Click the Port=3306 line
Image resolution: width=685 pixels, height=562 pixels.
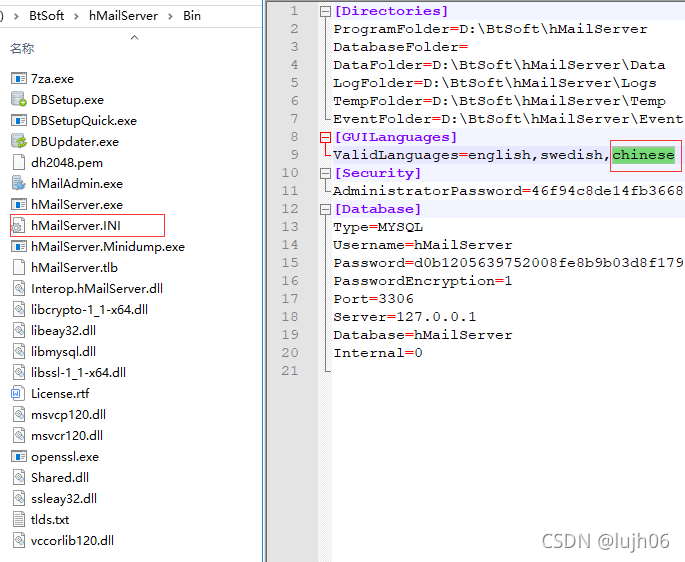pos(374,299)
